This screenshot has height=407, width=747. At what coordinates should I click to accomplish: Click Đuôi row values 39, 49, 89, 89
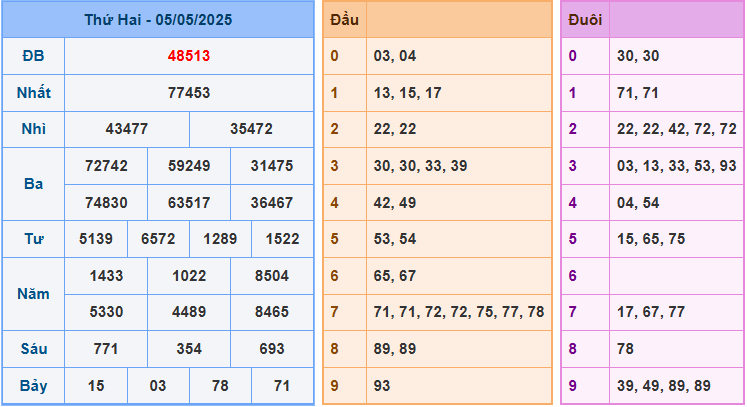tap(664, 386)
